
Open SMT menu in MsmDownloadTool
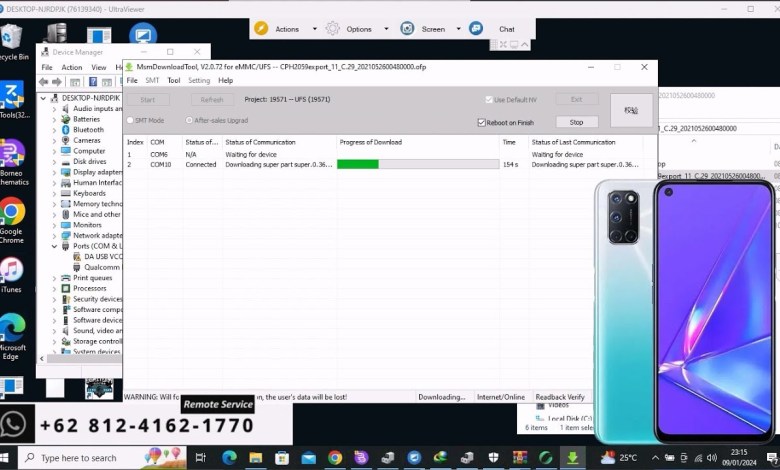[152, 80]
